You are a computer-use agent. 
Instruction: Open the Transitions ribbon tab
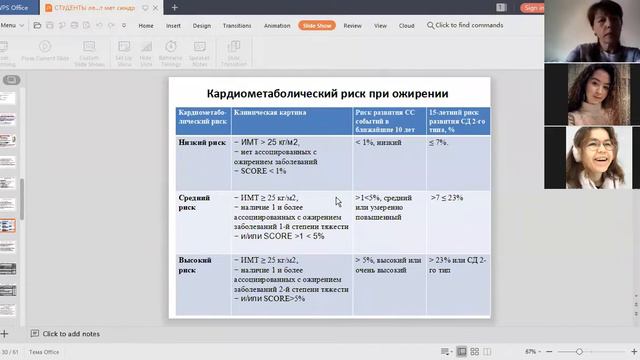tap(237, 25)
